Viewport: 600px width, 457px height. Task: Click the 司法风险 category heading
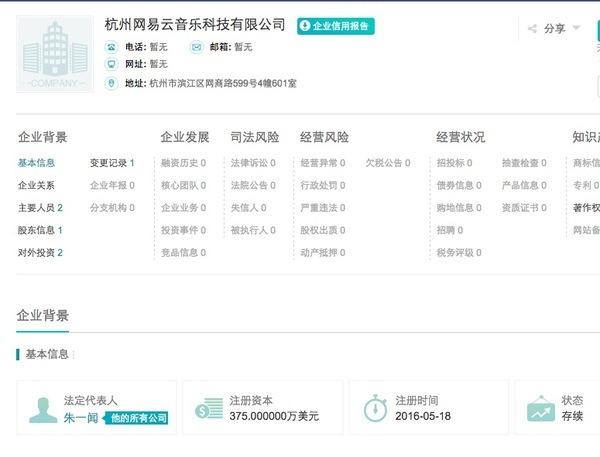[x=254, y=137]
